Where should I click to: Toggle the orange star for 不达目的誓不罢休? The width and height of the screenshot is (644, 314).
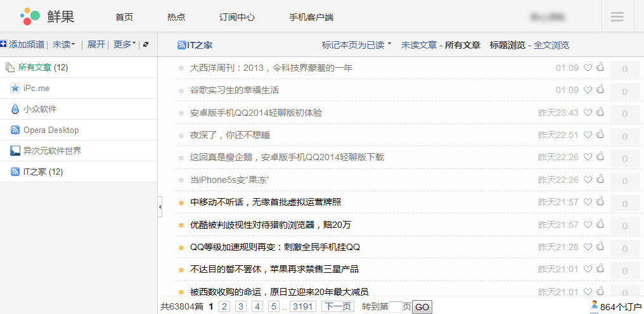pyautogui.click(x=181, y=270)
